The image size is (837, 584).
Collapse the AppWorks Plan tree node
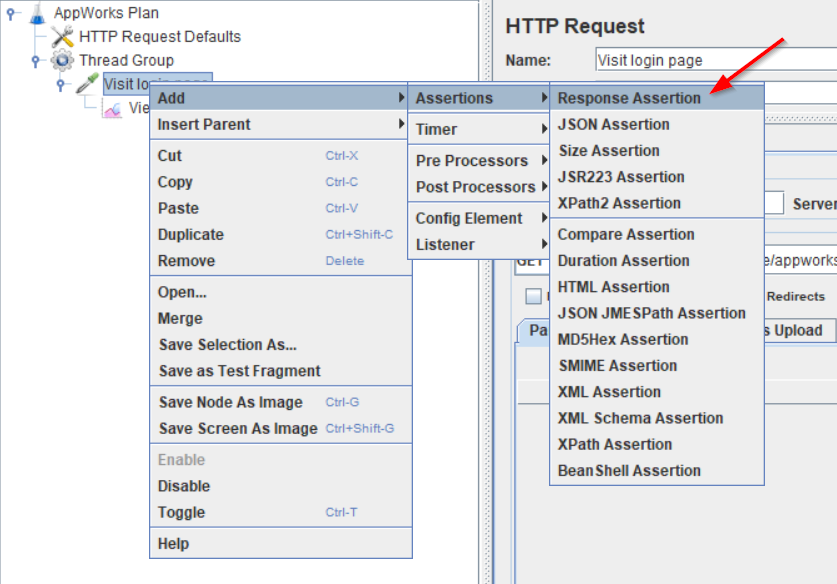13,13
